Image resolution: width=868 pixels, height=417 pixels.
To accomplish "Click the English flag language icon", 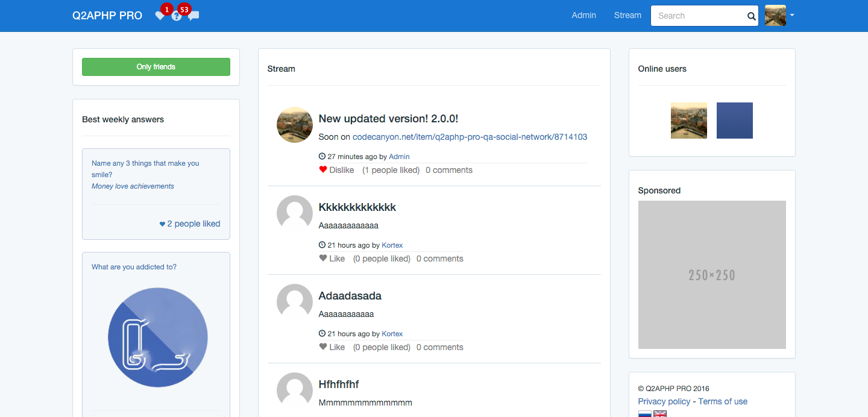I will pyautogui.click(x=660, y=414).
